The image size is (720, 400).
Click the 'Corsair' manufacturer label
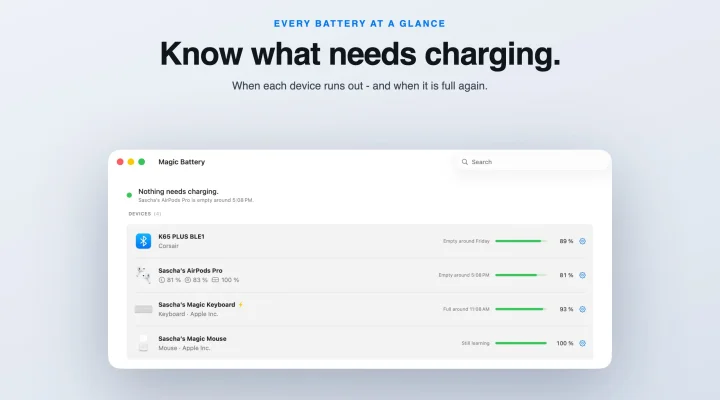(x=168, y=246)
